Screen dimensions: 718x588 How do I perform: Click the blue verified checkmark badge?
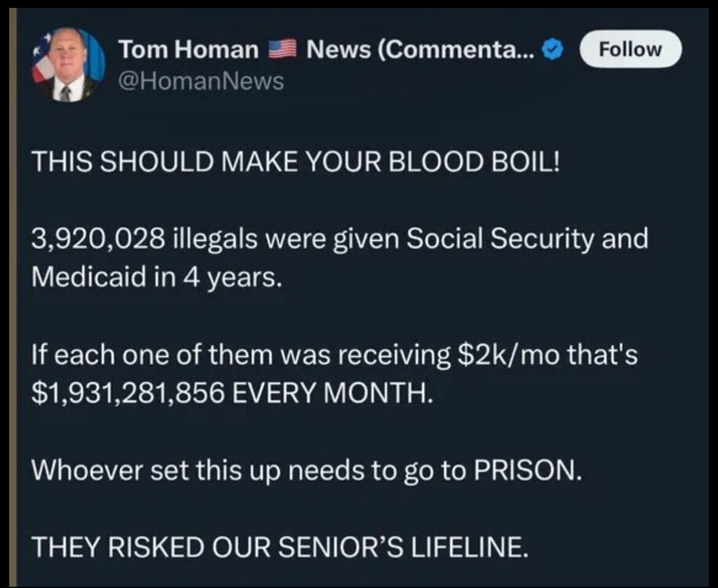click(x=552, y=49)
